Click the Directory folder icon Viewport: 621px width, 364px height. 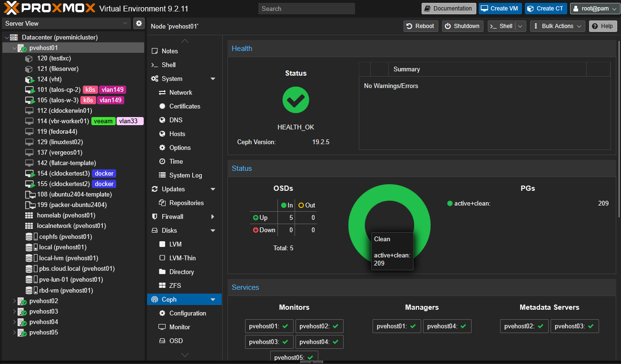tap(162, 272)
